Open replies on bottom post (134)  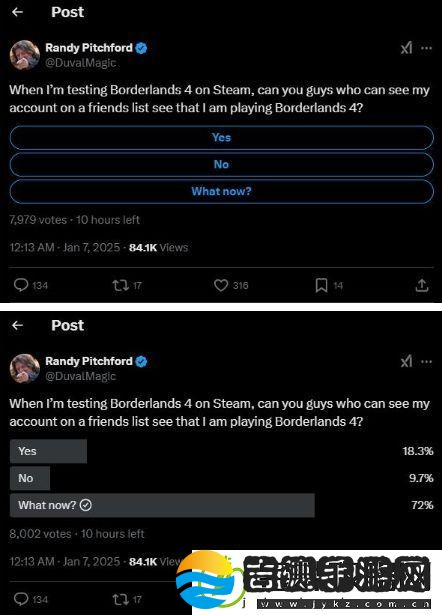tap(31, 599)
